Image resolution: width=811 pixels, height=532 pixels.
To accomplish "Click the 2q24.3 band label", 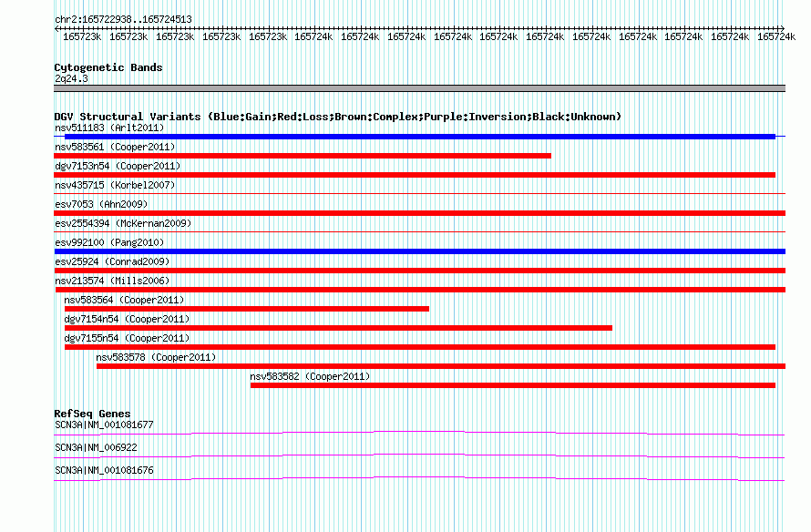I will click(71, 78).
